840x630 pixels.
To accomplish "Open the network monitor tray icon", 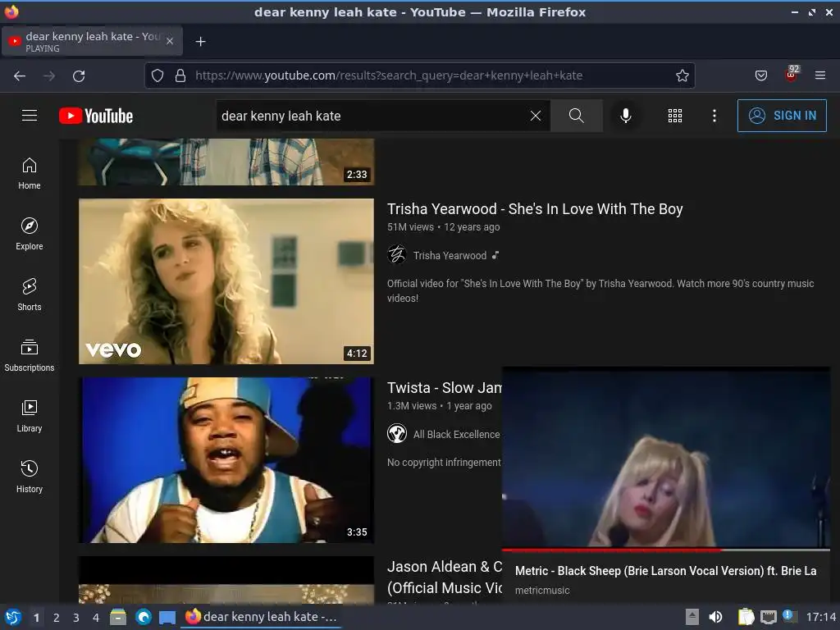I will [x=768, y=617].
